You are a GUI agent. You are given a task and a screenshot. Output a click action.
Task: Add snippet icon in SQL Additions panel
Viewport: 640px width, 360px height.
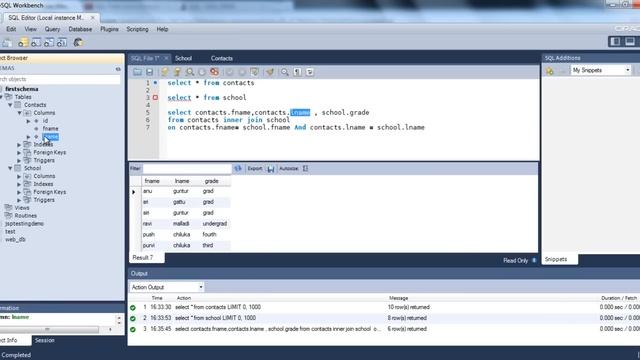[x=549, y=71]
